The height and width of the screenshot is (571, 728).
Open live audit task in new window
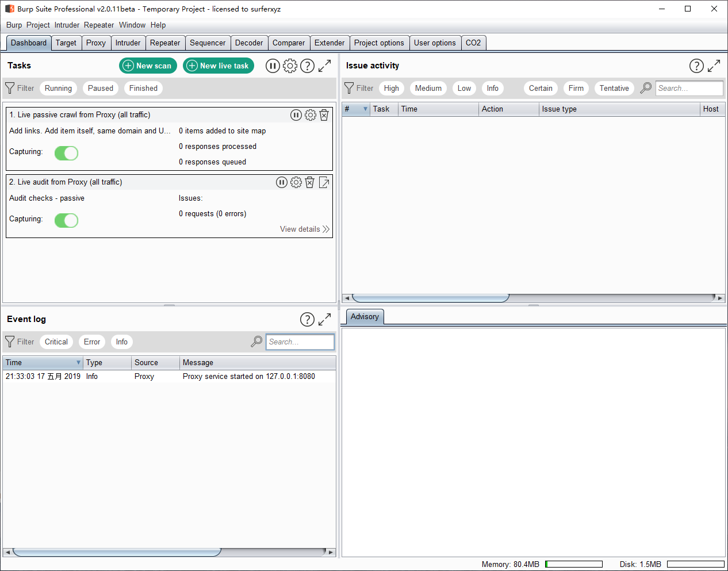[324, 182]
